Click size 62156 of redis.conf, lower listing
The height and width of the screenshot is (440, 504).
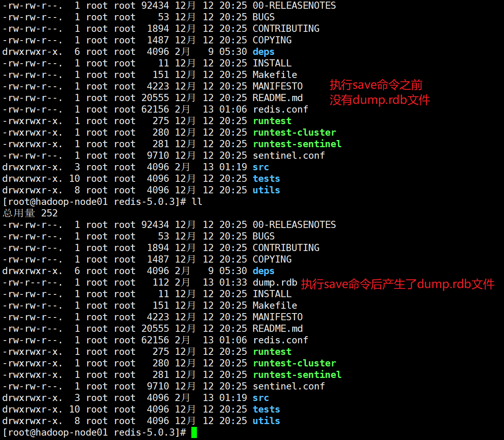coord(156,340)
